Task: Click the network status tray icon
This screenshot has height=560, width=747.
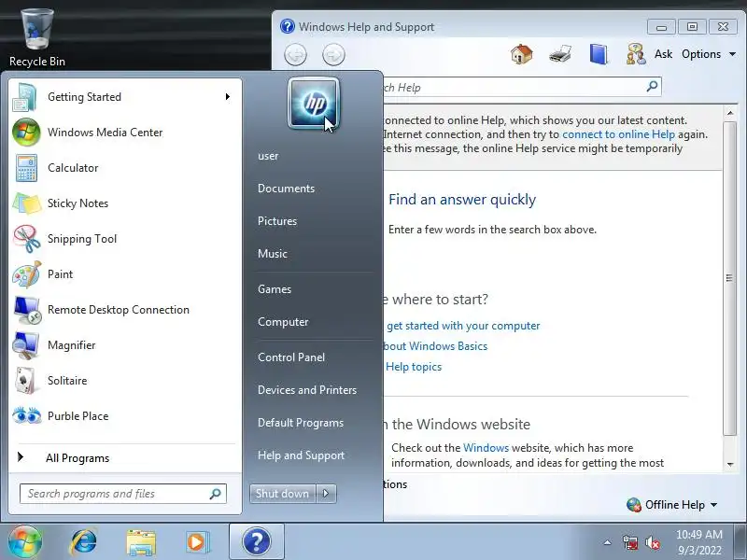Action: pos(630,542)
